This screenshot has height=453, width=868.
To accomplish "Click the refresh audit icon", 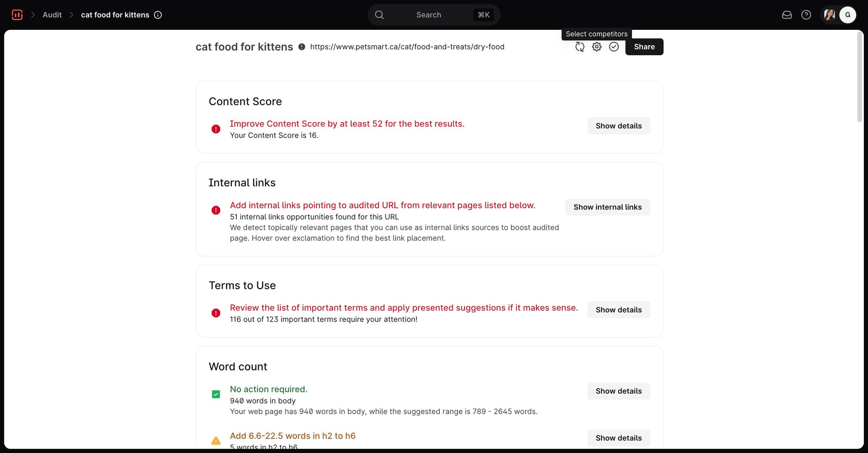I will pyautogui.click(x=580, y=47).
